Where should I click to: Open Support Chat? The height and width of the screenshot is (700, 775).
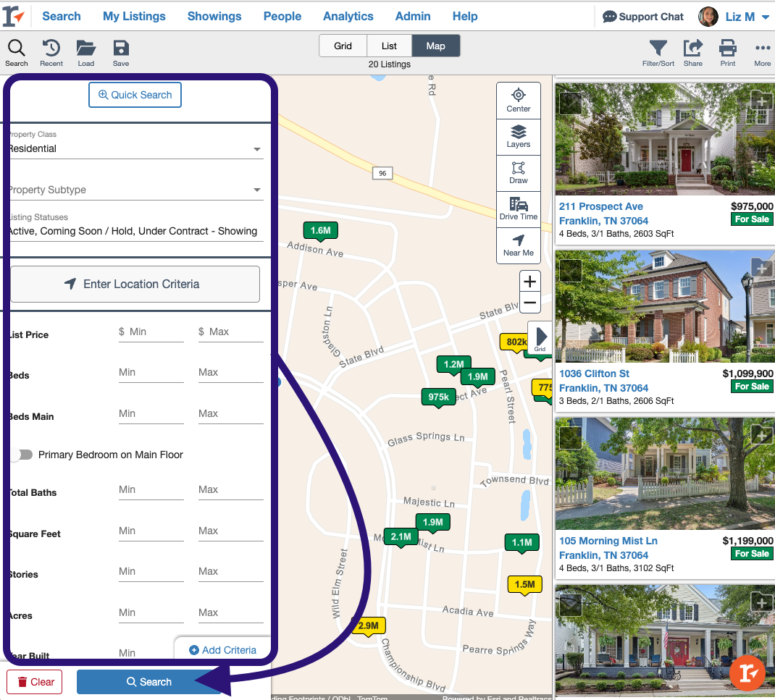pos(642,17)
